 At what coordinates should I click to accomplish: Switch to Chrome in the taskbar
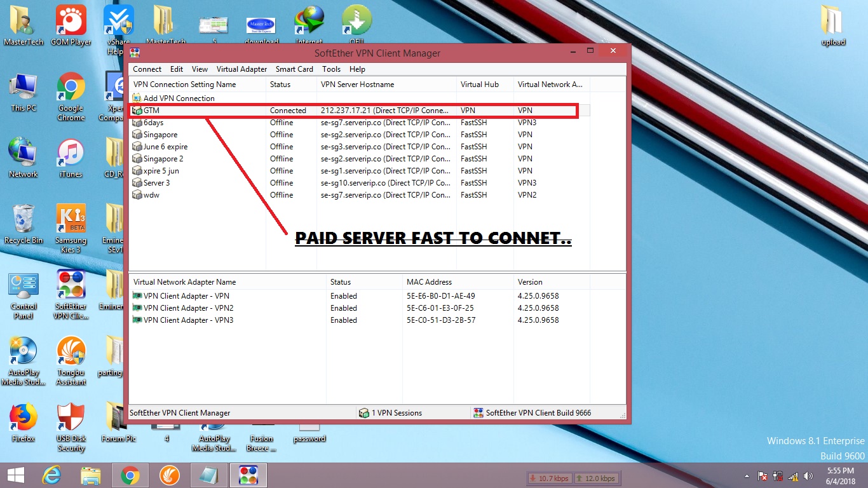point(130,475)
